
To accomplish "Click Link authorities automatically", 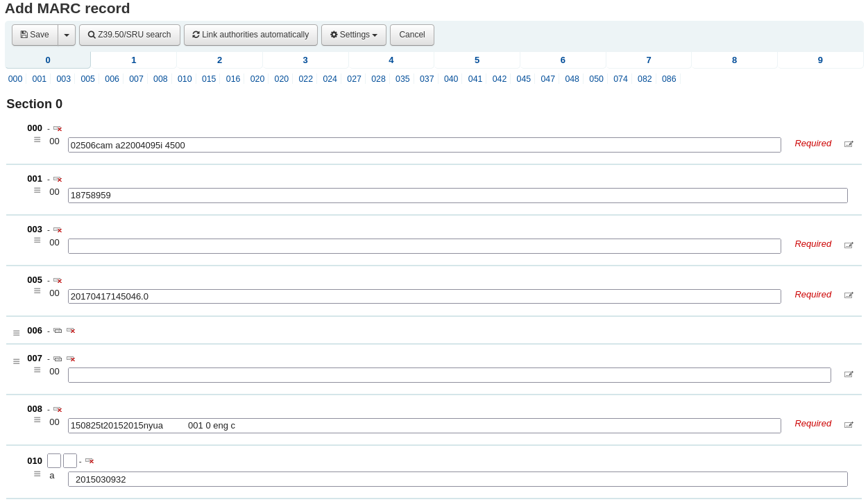I will point(250,35).
